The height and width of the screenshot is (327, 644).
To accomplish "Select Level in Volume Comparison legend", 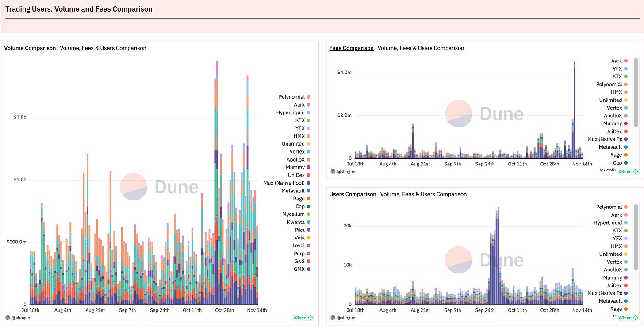I will click(302, 246).
